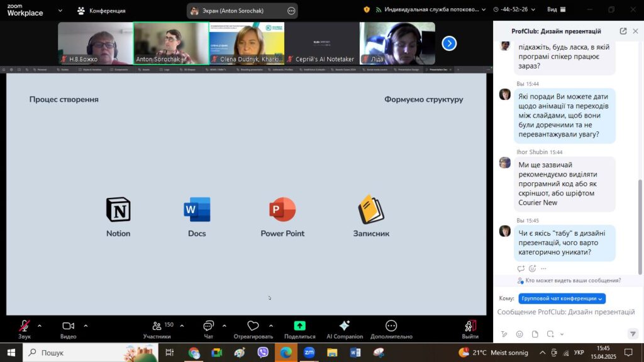Screen dimensions: 644x362
Task: Show next participants with blue arrow
Action: tap(449, 43)
